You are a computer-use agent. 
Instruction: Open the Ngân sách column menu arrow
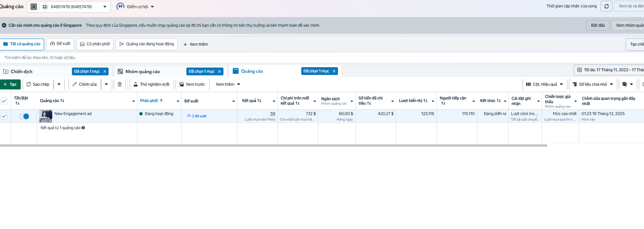point(352,101)
